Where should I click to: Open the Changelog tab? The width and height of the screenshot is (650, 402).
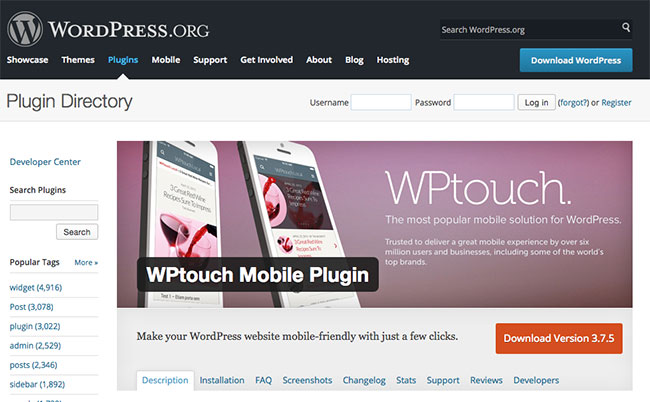364,380
